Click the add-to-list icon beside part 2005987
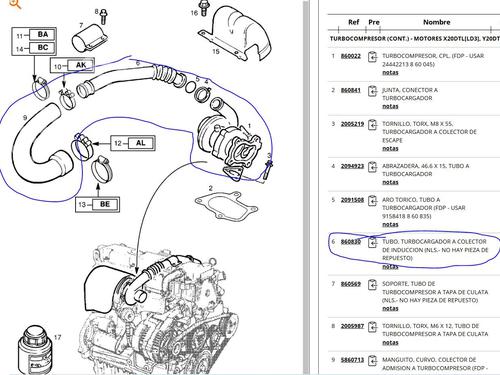Viewport: 500px width, 375px height. pos(372,327)
